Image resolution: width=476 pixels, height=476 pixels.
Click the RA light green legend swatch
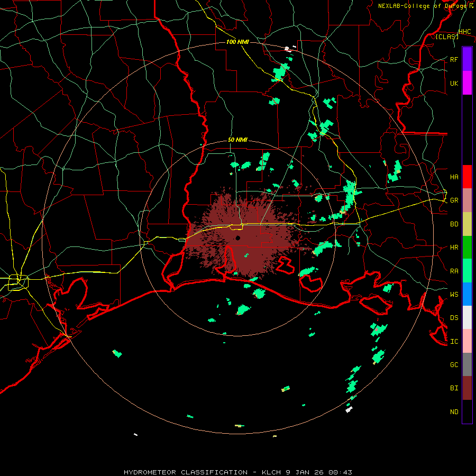pyautogui.click(x=467, y=271)
